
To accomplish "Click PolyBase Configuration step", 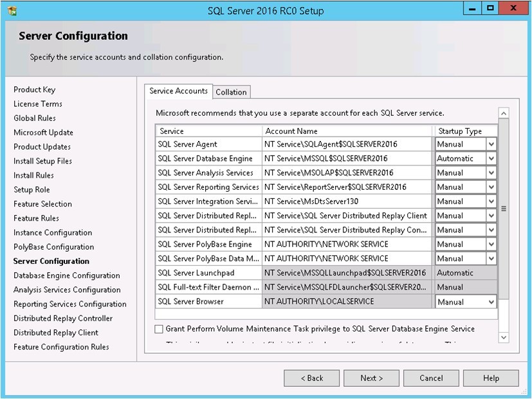I will point(53,246).
